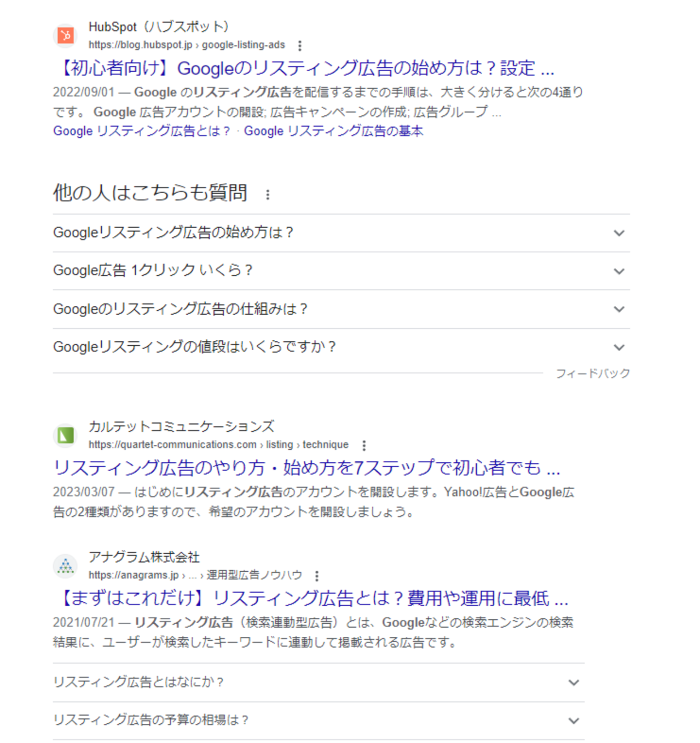This screenshot has height=743, width=700.
Task: Expand リスティング広告とはなにか？ under Anagram result
Action: click(x=573, y=682)
